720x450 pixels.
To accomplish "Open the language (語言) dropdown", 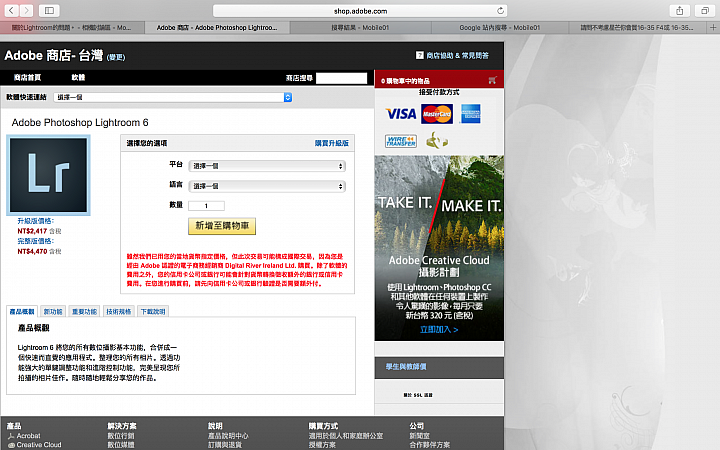I will 267,186.
